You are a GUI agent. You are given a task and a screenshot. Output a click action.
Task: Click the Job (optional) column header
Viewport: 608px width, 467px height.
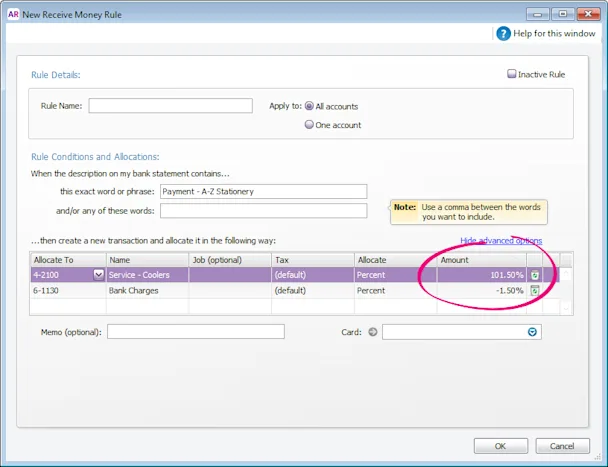[x=230, y=260]
